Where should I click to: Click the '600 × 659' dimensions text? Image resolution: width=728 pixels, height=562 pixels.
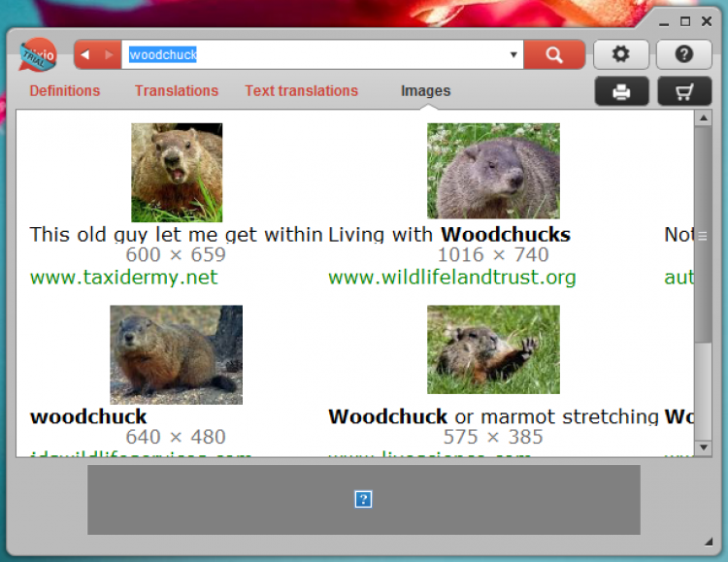point(176,255)
